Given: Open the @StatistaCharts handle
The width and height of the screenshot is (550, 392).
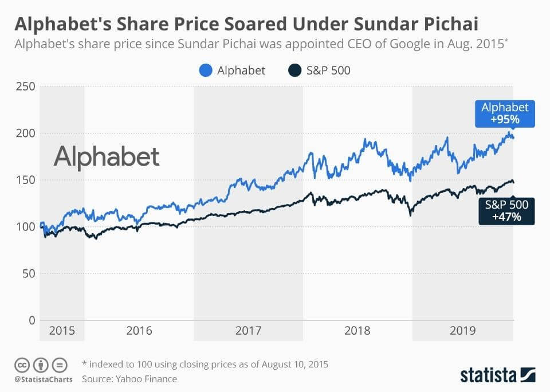Looking at the screenshot, I should tap(44, 379).
